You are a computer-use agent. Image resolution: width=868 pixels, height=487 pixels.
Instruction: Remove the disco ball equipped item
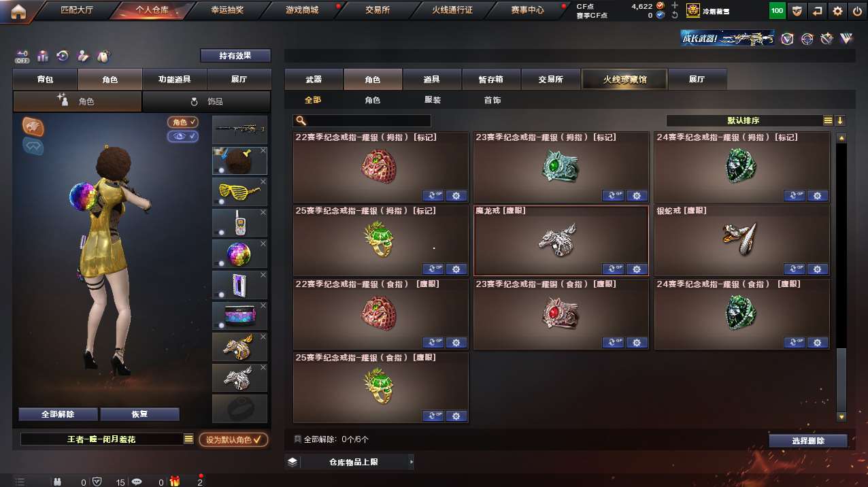pos(263,244)
